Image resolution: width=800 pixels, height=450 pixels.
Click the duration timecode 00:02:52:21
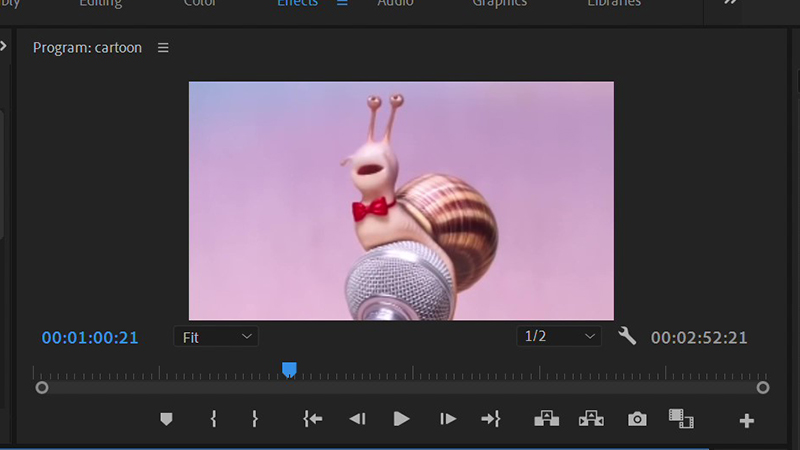tap(699, 338)
